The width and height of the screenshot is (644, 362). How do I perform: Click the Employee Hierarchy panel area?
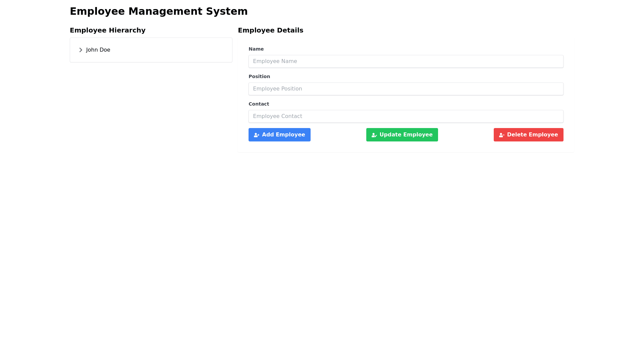(151, 57)
